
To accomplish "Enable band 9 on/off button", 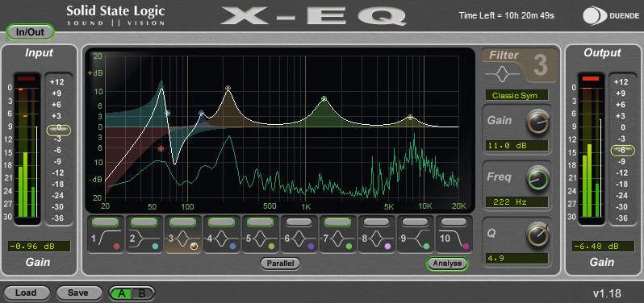I will pos(415,222).
